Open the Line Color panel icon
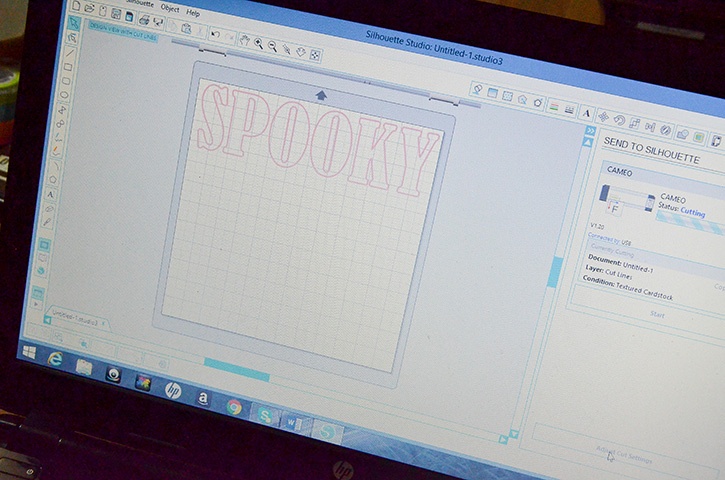725x480 pixels. pos(553,106)
